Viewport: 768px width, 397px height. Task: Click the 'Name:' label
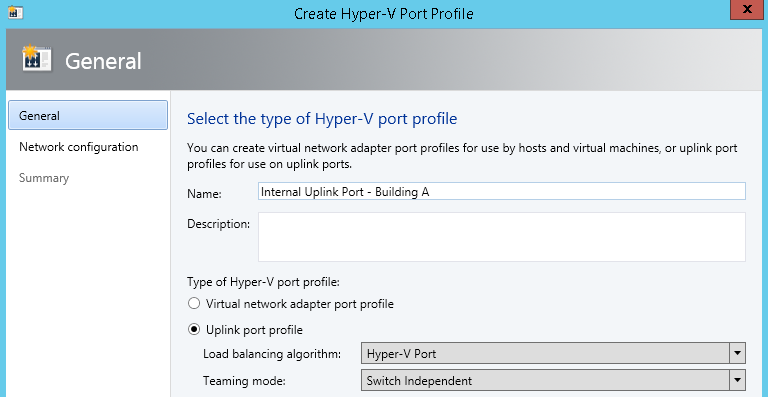(204, 194)
